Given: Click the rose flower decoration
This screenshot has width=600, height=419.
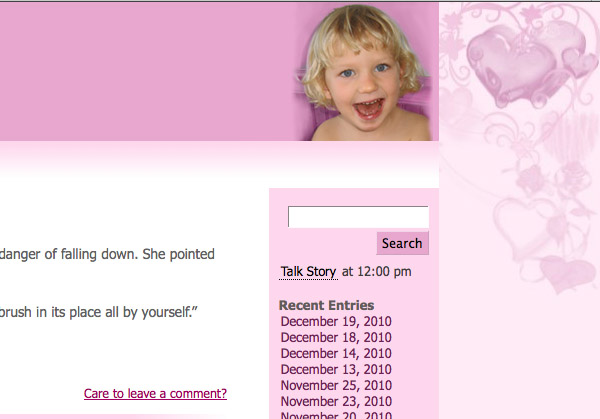Looking at the screenshot, I should 530,181.
